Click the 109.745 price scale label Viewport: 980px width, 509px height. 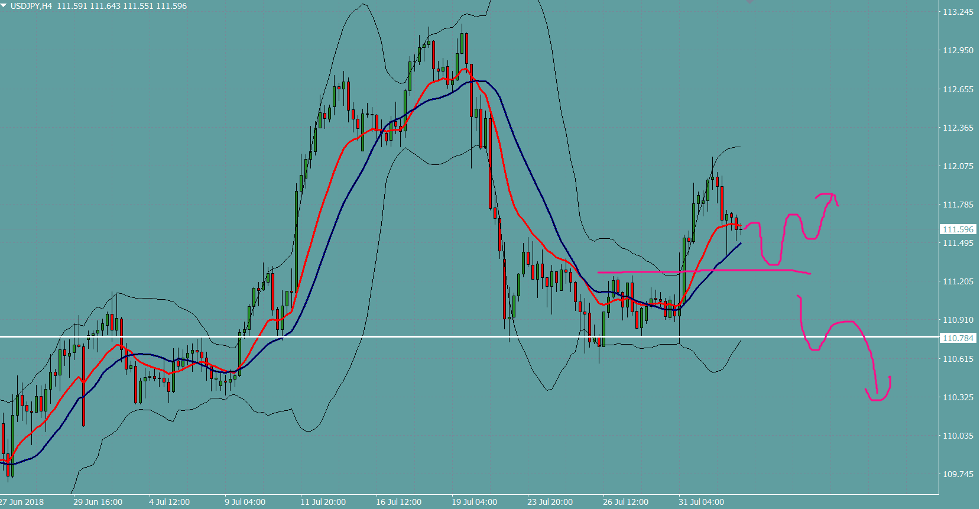click(958, 474)
